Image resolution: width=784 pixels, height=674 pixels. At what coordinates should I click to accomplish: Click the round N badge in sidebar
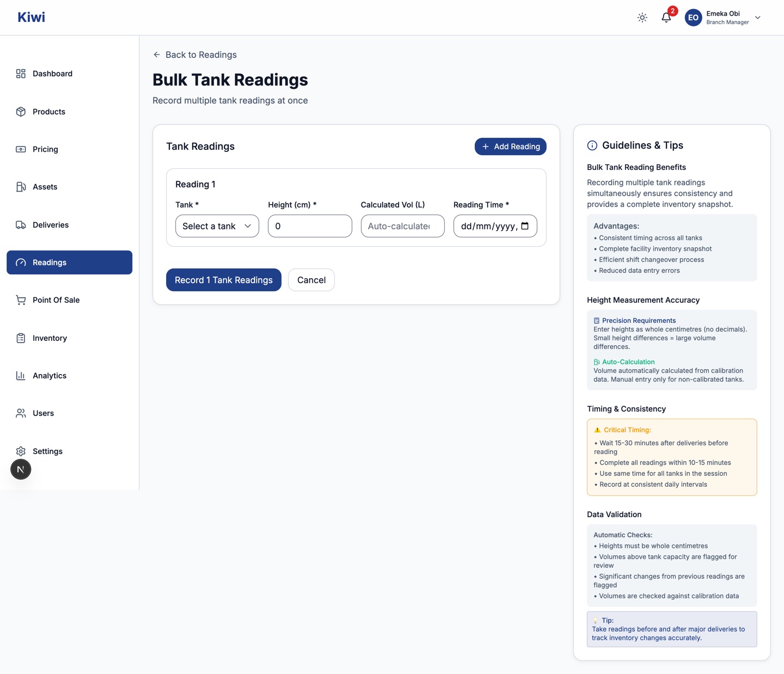(21, 469)
